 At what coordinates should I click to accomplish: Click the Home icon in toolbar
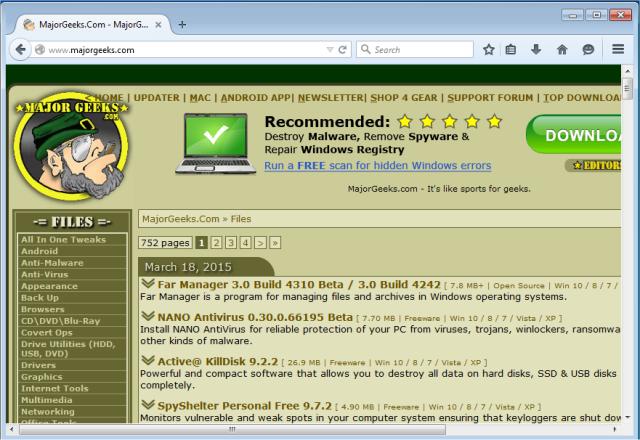562,50
